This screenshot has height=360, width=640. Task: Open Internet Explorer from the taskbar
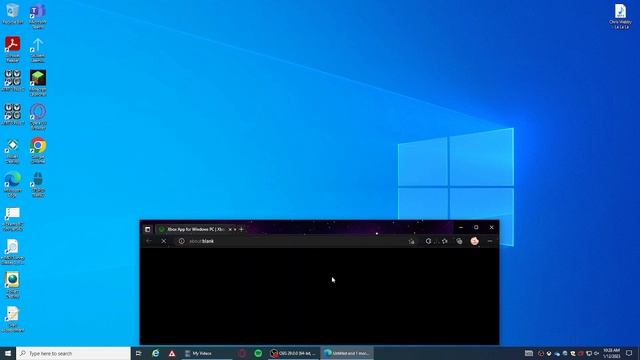[x=155, y=353]
